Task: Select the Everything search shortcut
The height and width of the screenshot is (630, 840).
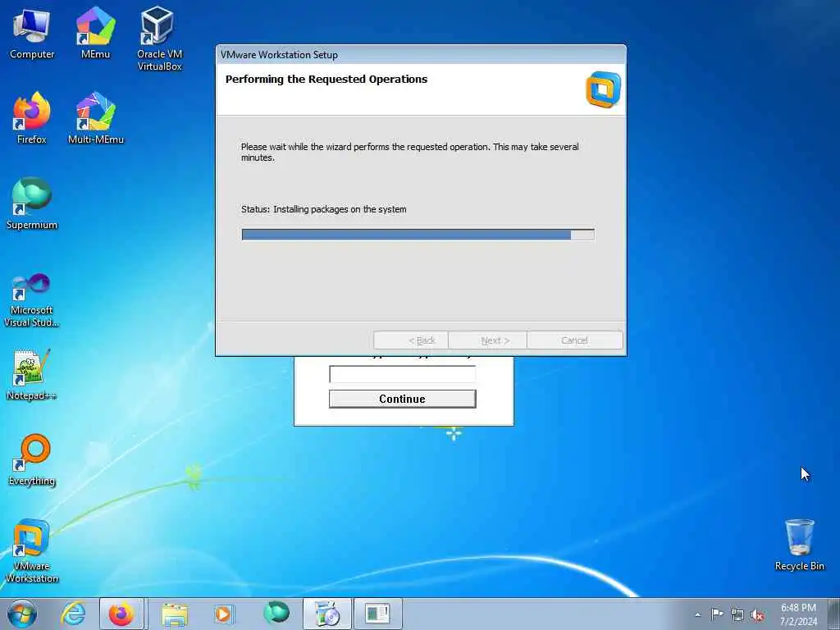Action: (x=32, y=459)
